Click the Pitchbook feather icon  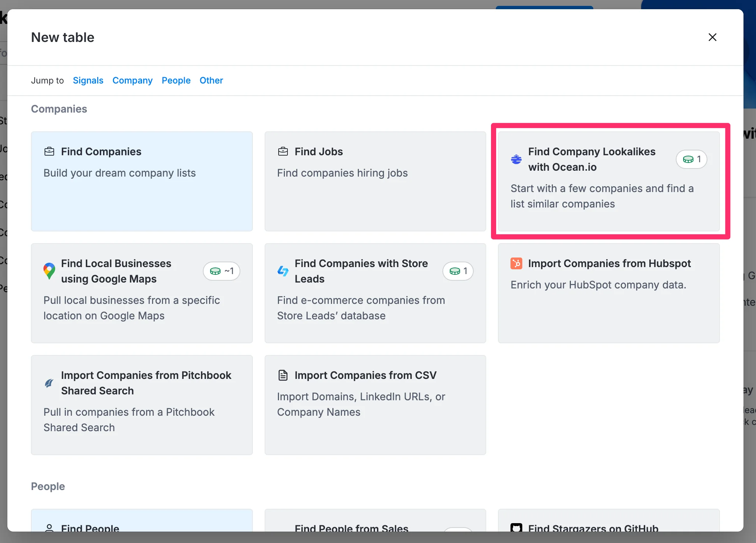coord(49,383)
